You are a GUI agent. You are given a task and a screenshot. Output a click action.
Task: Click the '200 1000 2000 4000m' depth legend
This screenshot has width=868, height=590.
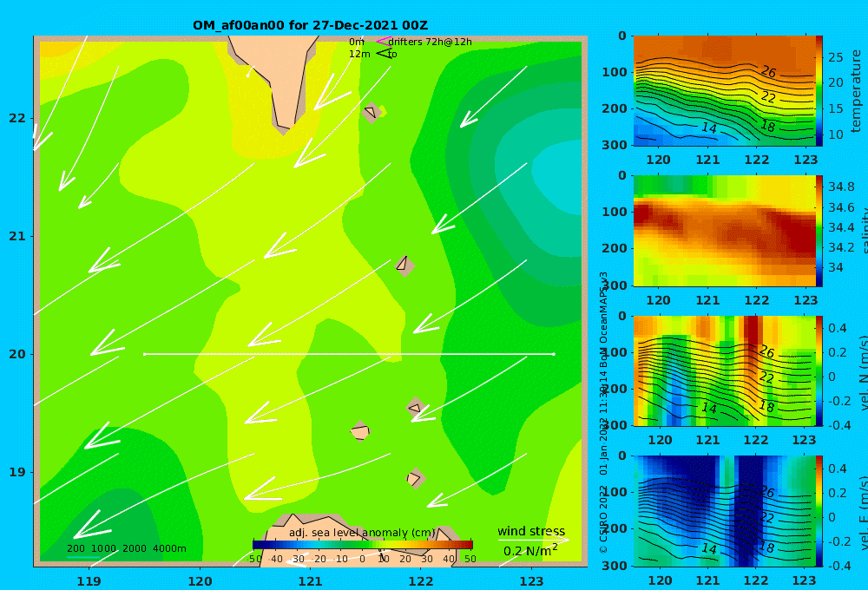point(126,548)
